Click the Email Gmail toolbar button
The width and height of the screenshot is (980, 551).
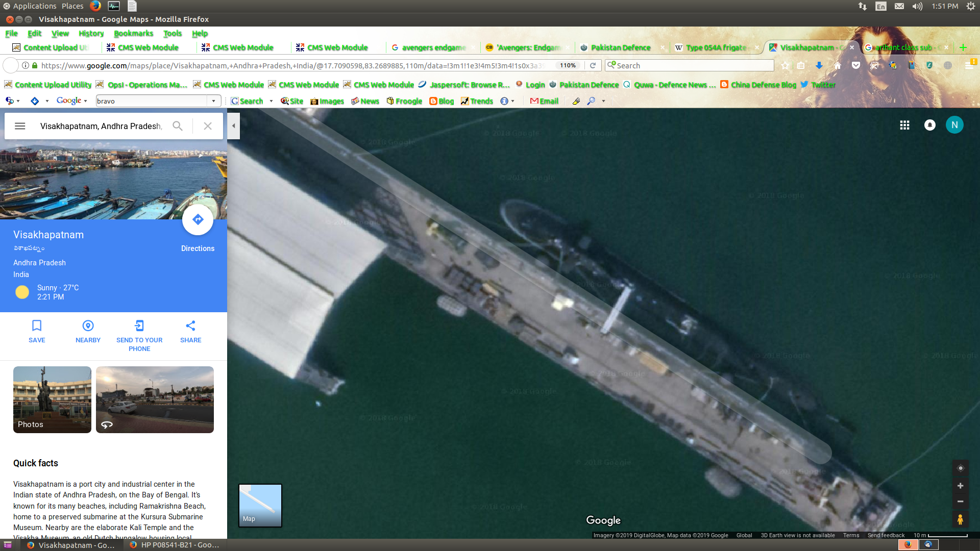[544, 101]
